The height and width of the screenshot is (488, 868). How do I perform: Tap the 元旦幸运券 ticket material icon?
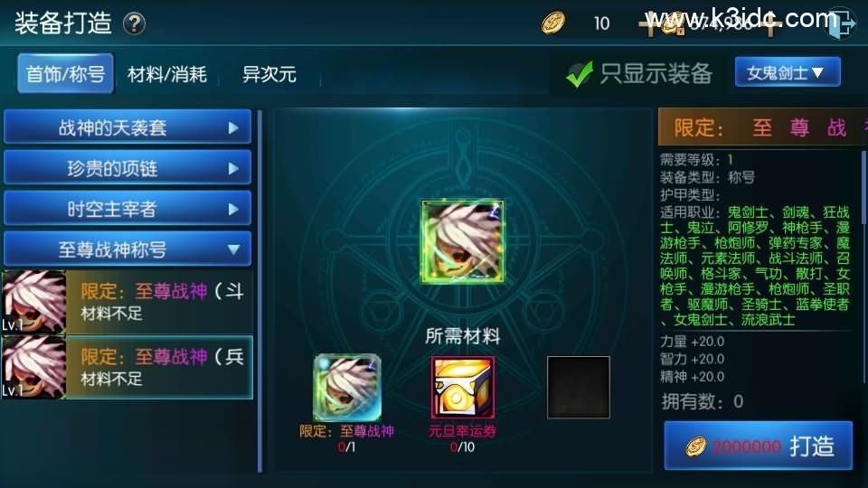[x=462, y=388]
